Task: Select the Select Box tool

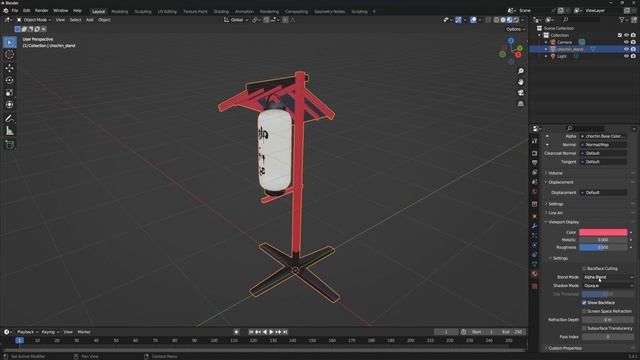Action: (10, 42)
